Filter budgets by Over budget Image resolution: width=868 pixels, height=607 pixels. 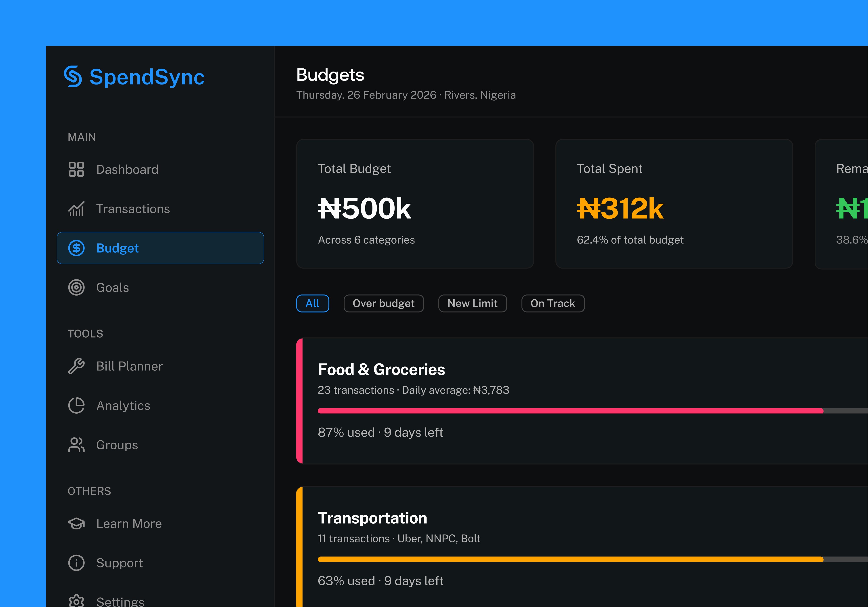(x=383, y=303)
